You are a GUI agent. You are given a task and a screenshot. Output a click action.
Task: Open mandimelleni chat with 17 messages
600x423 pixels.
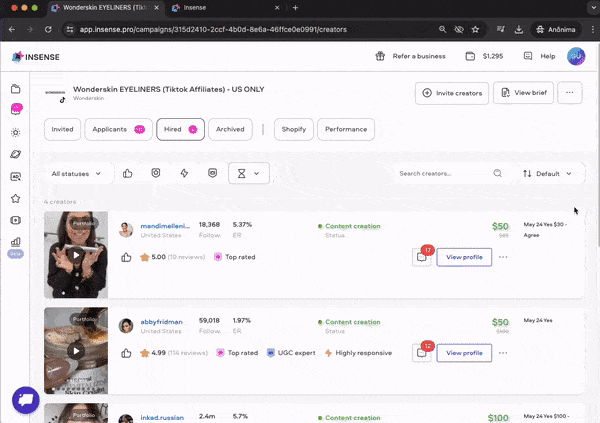pyautogui.click(x=422, y=257)
